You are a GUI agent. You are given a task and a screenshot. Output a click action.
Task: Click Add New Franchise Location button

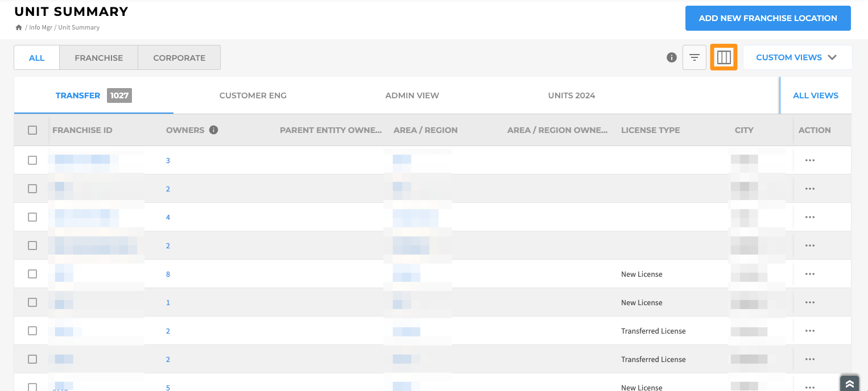click(767, 18)
